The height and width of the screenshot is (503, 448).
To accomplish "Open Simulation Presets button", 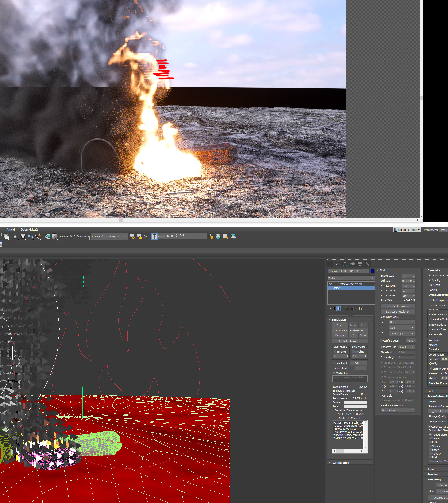I will click(x=350, y=341).
